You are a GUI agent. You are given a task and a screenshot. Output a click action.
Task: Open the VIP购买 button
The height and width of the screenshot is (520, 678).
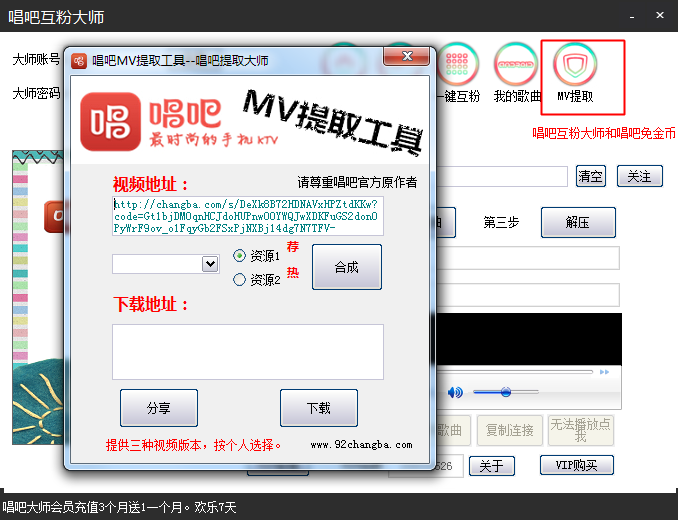tap(576, 465)
